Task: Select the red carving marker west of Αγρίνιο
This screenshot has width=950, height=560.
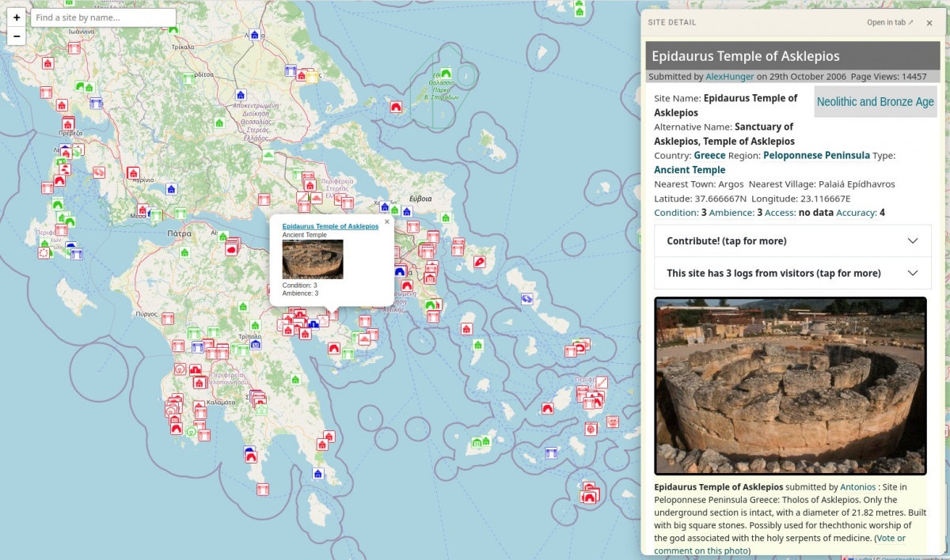Action: tap(99, 172)
